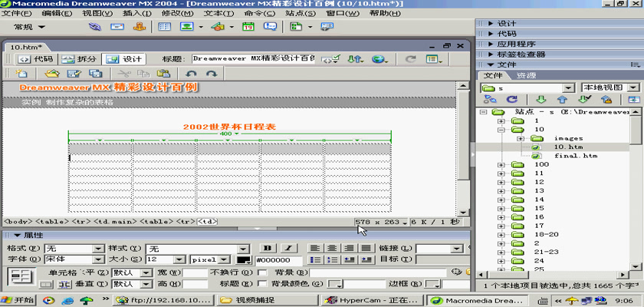Open the File Management icon menu
644x307 pixels.
pyautogui.click(x=356, y=59)
